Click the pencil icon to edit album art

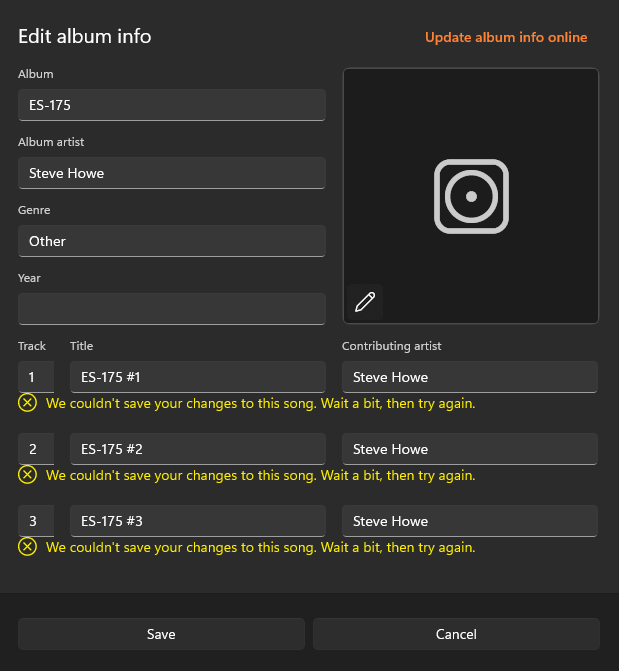pos(365,302)
